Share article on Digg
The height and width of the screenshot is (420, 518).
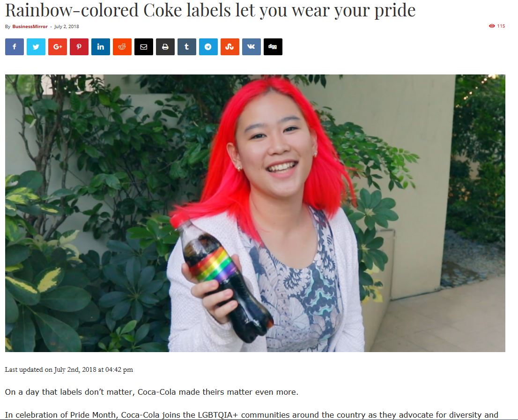pos(273,46)
